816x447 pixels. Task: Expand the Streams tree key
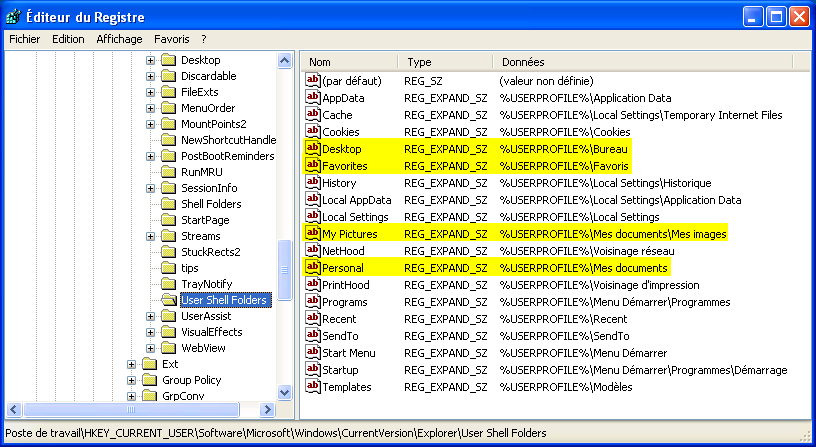150,236
